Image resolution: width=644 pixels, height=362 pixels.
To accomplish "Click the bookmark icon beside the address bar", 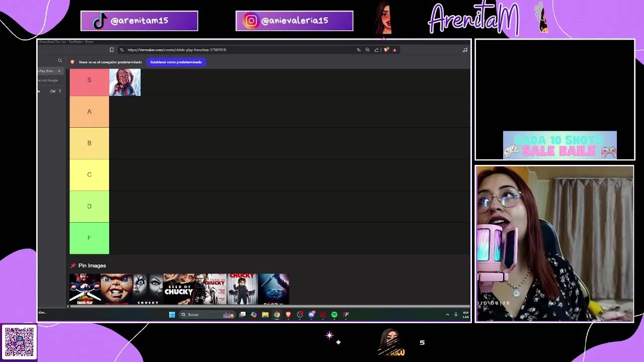I will point(111,50).
